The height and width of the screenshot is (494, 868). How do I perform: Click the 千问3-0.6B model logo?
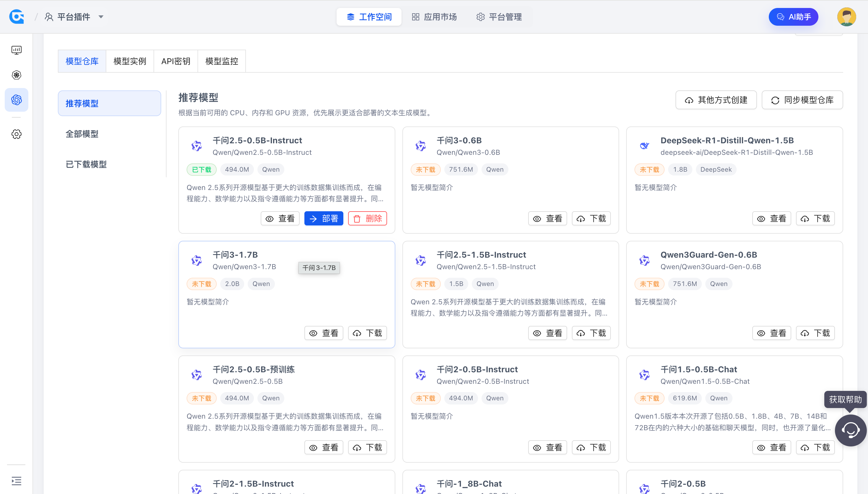pyautogui.click(x=421, y=146)
